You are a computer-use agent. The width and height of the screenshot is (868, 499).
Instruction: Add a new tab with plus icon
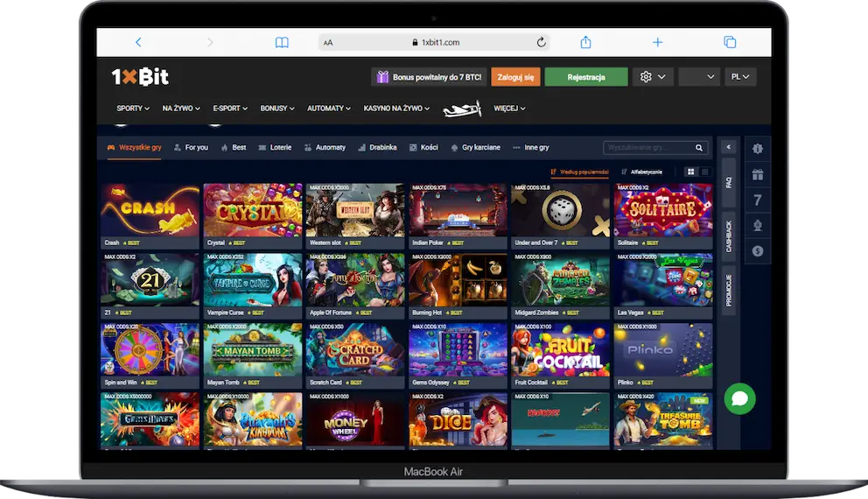657,42
